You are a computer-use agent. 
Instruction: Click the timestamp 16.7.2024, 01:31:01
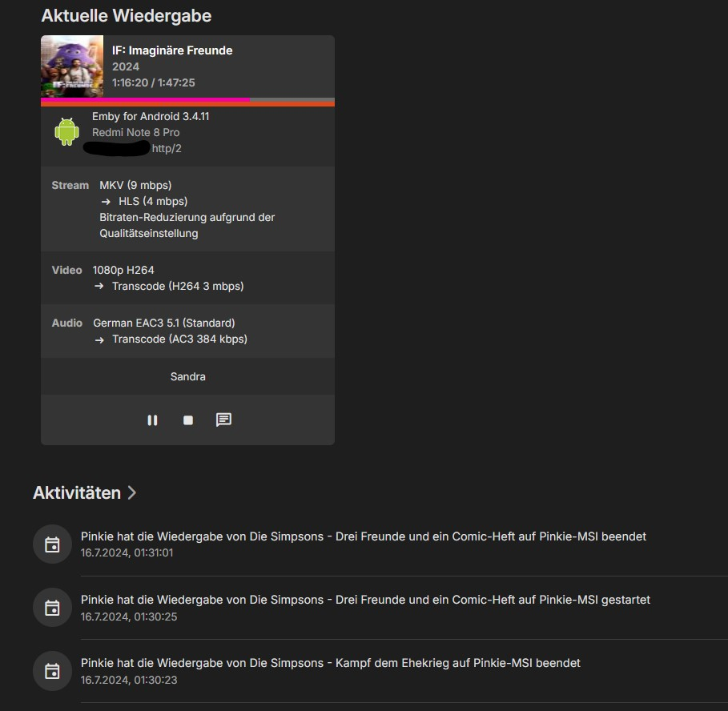pos(127,552)
